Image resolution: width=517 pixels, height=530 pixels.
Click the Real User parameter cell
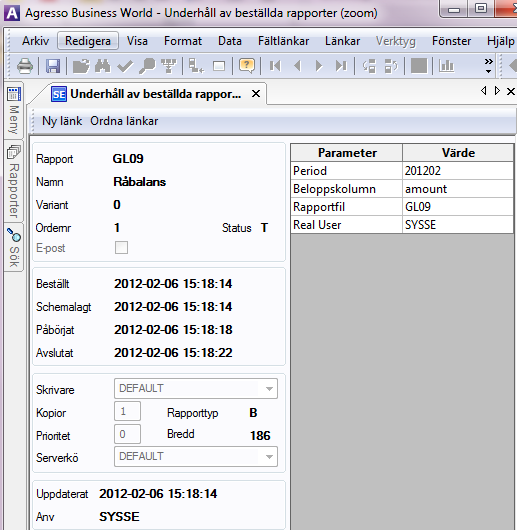click(347, 224)
